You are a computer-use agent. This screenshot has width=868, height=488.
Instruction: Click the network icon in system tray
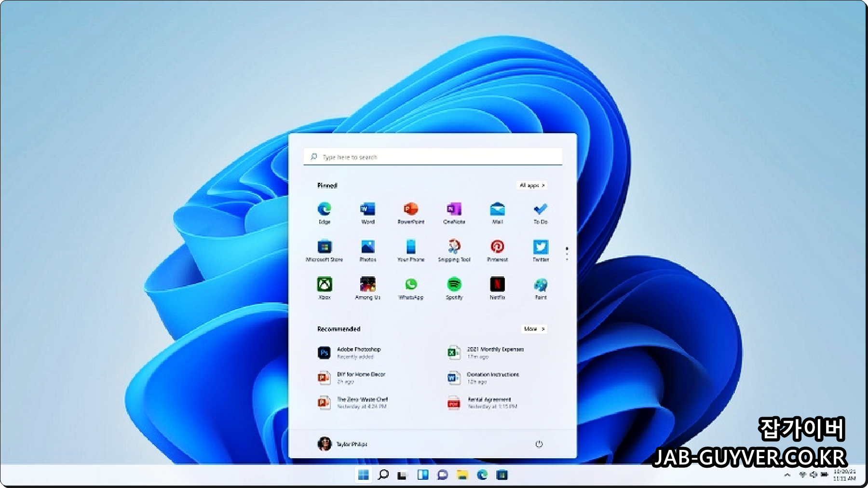point(802,475)
